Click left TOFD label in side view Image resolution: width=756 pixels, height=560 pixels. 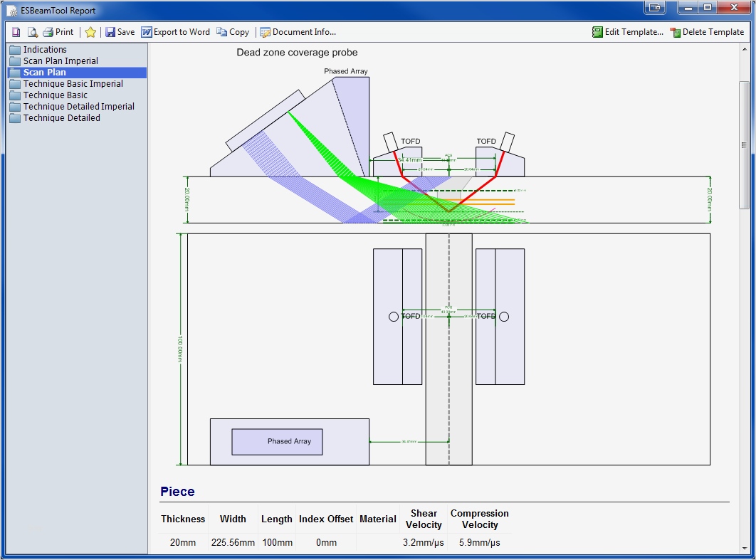coord(410,141)
